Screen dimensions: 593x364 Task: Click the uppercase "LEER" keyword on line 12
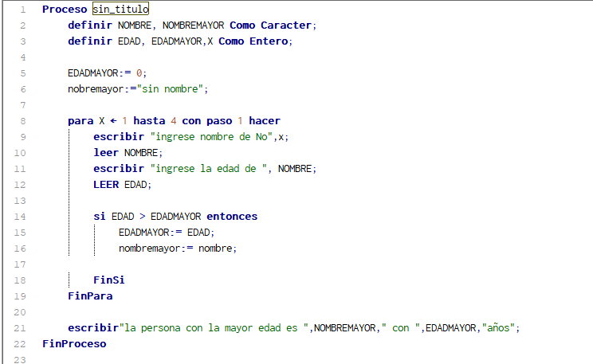pyautogui.click(x=106, y=184)
